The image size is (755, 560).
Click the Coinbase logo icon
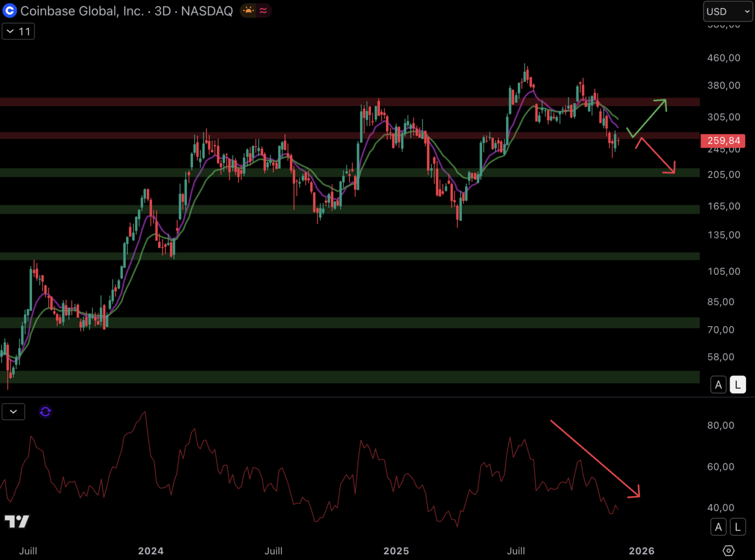coord(10,11)
